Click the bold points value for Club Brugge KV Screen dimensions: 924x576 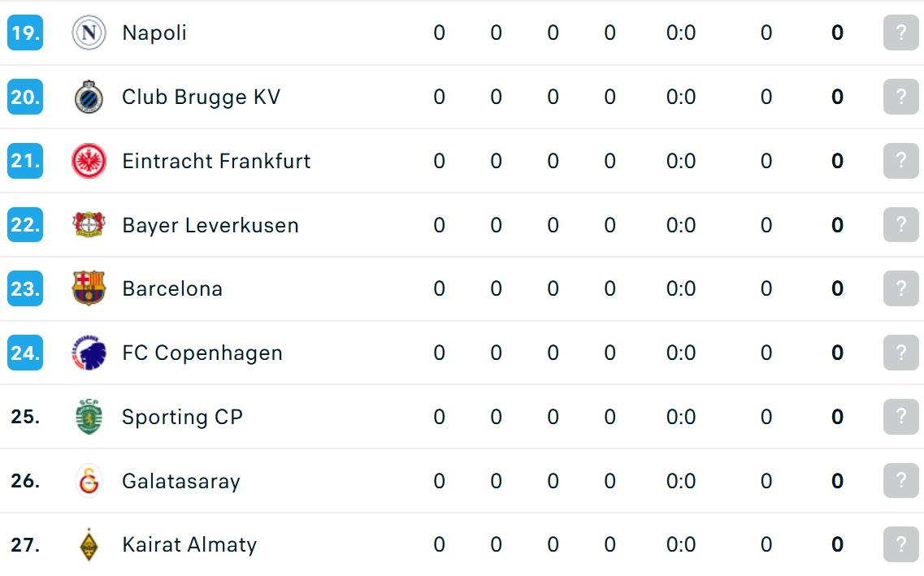coord(837,97)
